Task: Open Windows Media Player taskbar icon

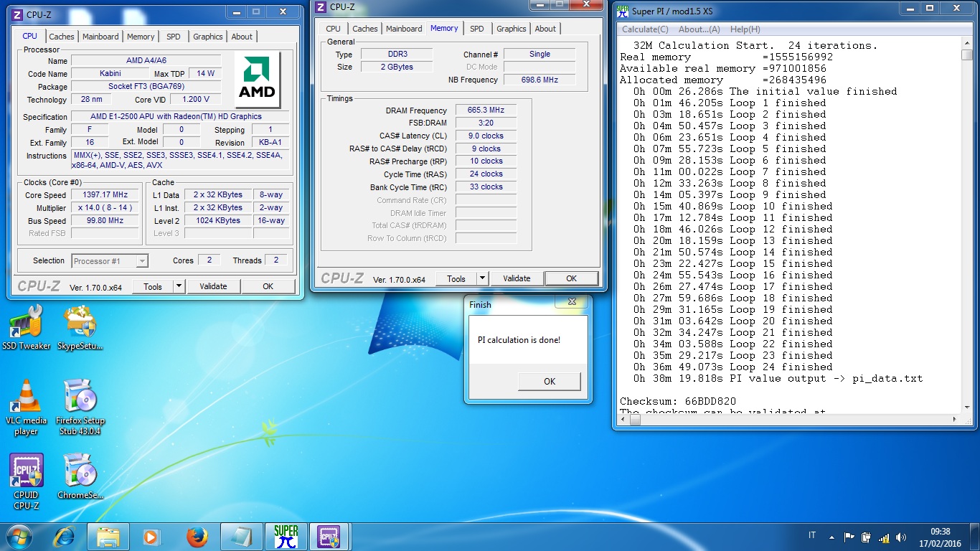Action: tap(151, 537)
